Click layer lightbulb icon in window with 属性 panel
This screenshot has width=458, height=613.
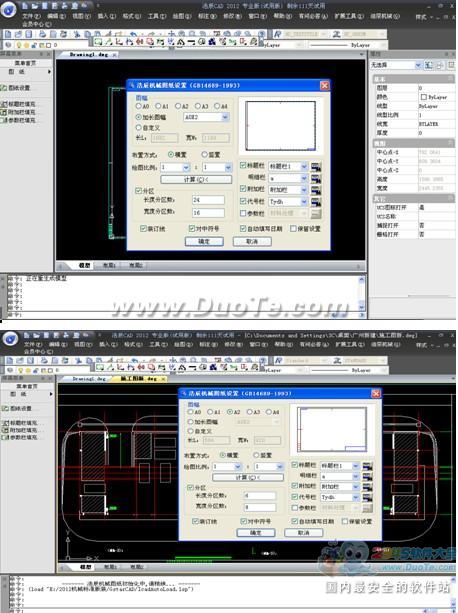click(x=17, y=45)
